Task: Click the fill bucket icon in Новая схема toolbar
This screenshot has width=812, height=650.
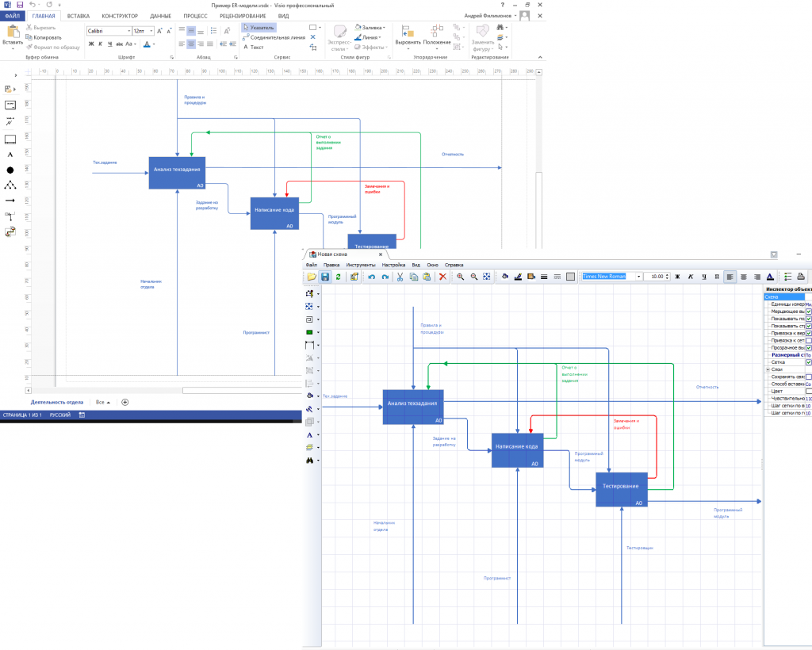Action: coord(505,277)
